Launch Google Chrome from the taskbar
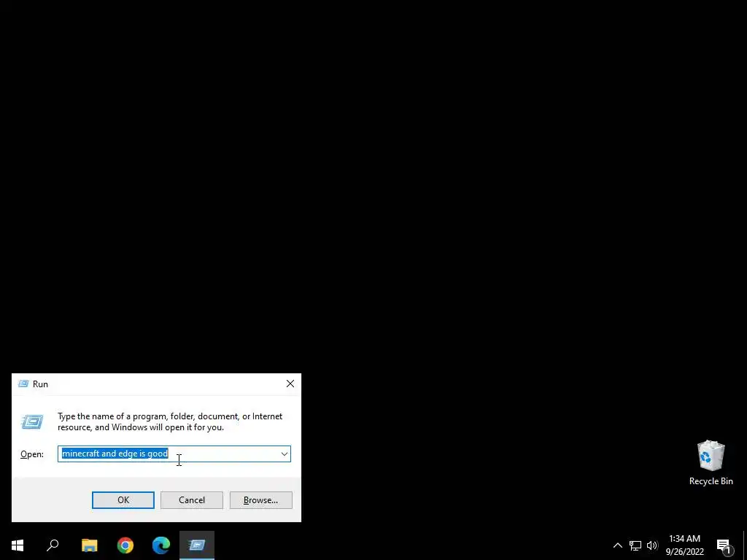 tap(125, 545)
